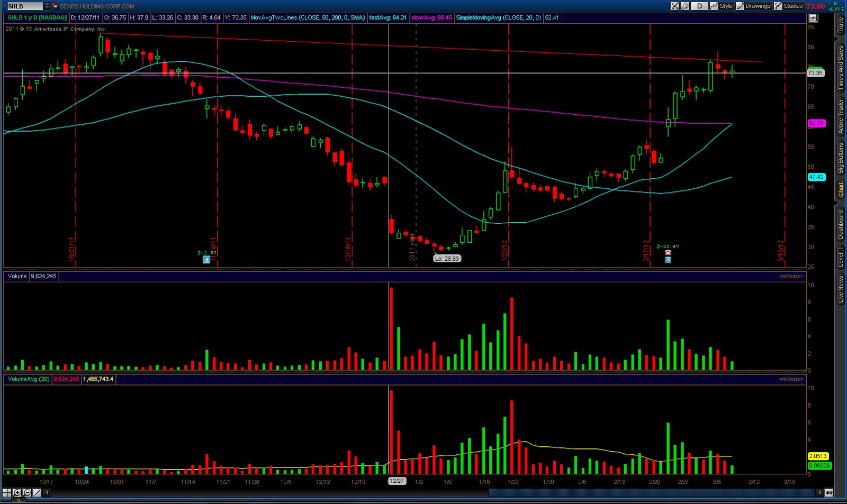The height and width of the screenshot is (504, 847).
Task: Click the D timeframe button
Action: coord(699,6)
